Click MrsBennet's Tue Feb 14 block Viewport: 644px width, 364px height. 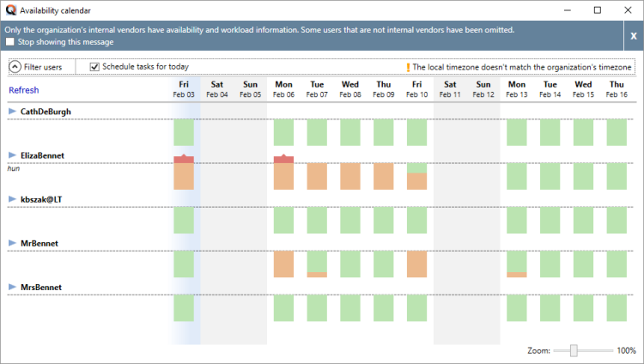tap(550, 308)
